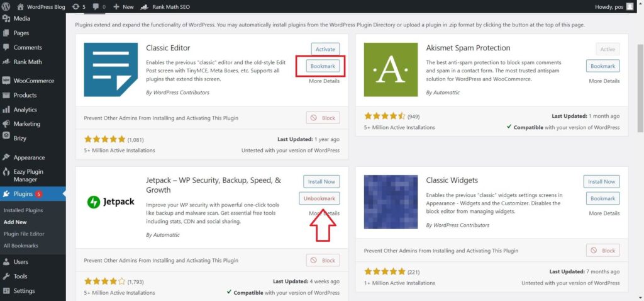
Task: Select Add New plugins submenu
Action: click(15, 222)
